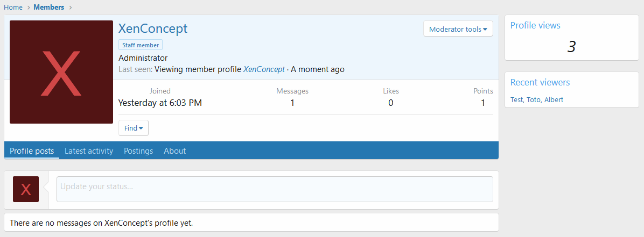Viewport: 644px width, 237px height.
Task: Visit recent viewer Albert's profile
Action: tap(554, 100)
